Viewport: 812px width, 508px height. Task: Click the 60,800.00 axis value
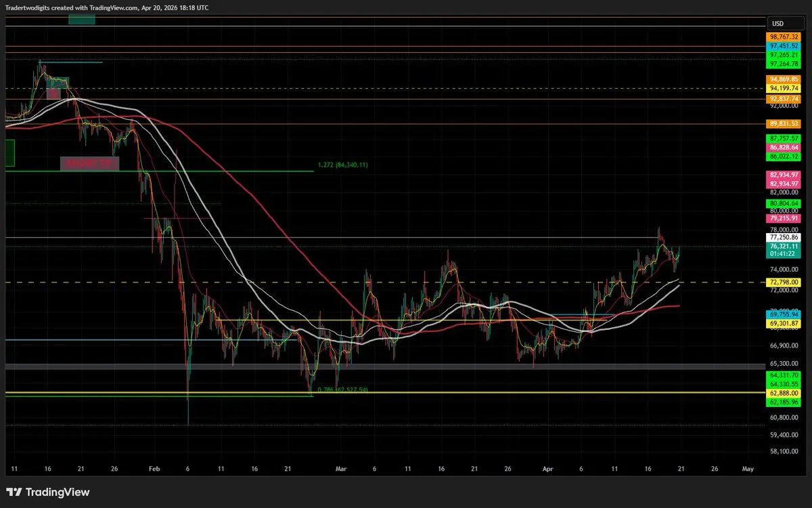click(784, 417)
